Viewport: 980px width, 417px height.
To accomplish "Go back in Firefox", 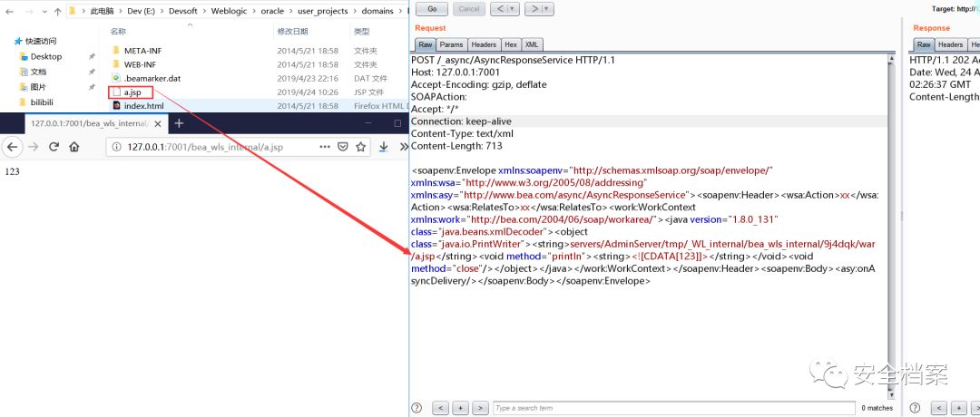I will click(14, 147).
